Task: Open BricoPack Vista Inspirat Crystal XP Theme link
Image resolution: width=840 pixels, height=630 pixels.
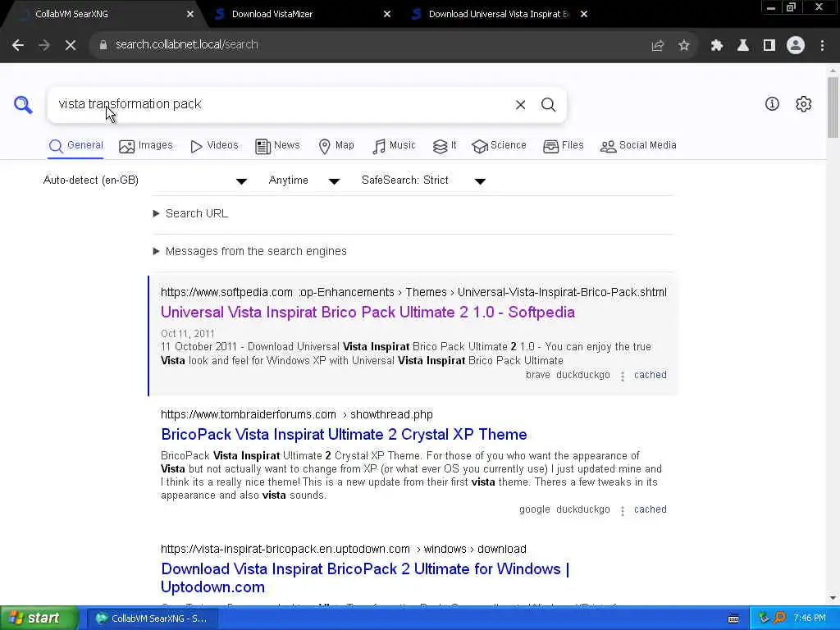Action: pyautogui.click(x=344, y=435)
